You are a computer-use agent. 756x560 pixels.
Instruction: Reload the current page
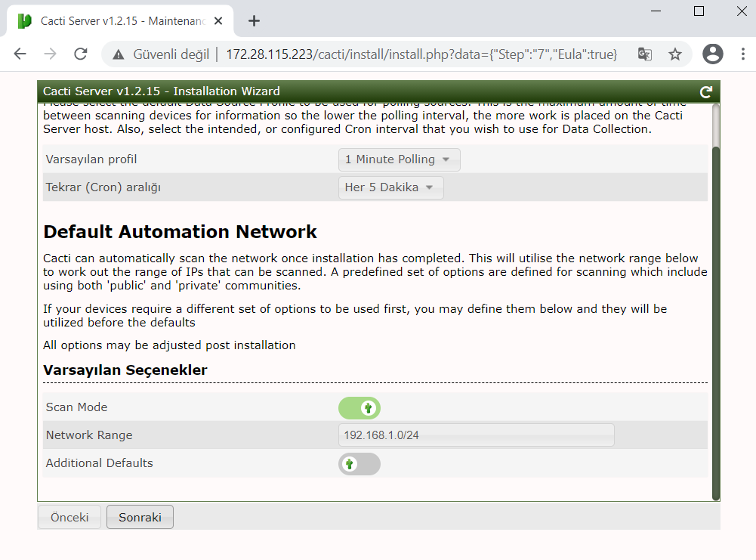[x=81, y=54]
